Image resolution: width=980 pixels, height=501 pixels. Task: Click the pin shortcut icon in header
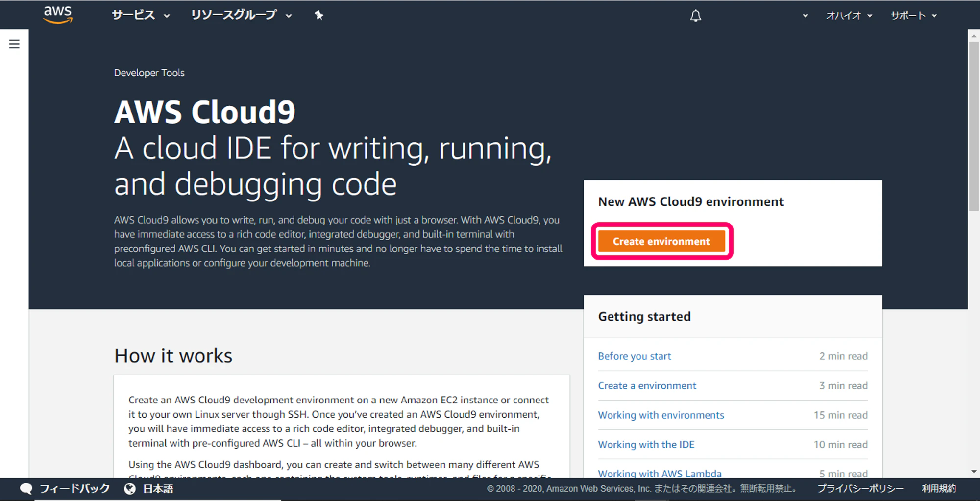tap(319, 15)
